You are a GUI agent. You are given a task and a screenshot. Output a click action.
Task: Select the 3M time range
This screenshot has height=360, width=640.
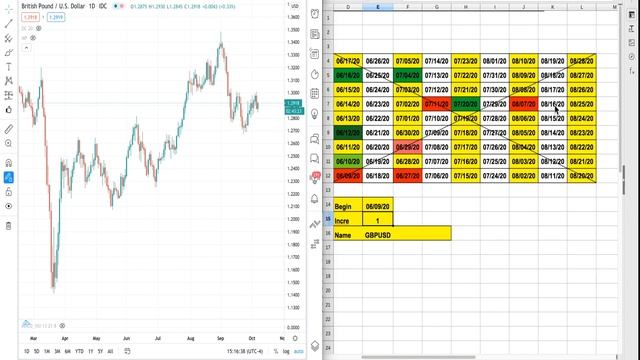(57, 351)
